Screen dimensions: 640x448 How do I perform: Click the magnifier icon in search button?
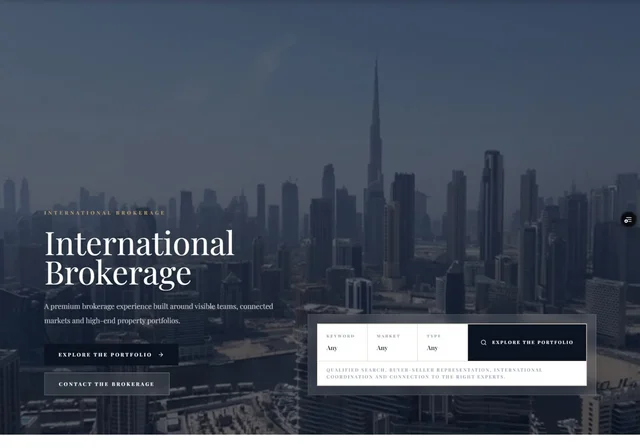coord(483,342)
